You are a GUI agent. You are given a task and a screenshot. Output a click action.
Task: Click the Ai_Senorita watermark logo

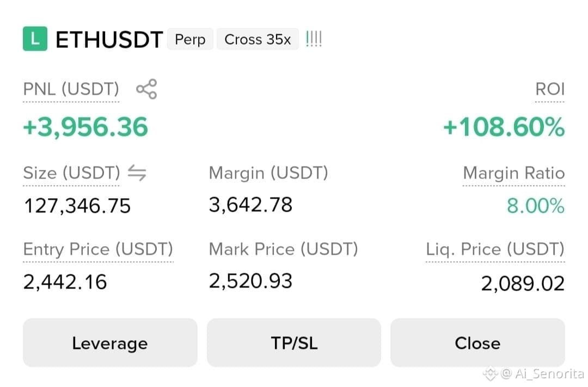pyautogui.click(x=490, y=373)
